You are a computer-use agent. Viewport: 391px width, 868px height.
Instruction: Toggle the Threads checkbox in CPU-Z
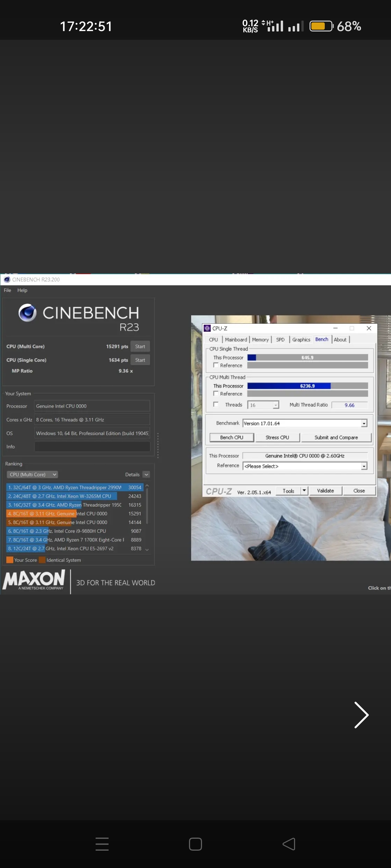coord(216,404)
